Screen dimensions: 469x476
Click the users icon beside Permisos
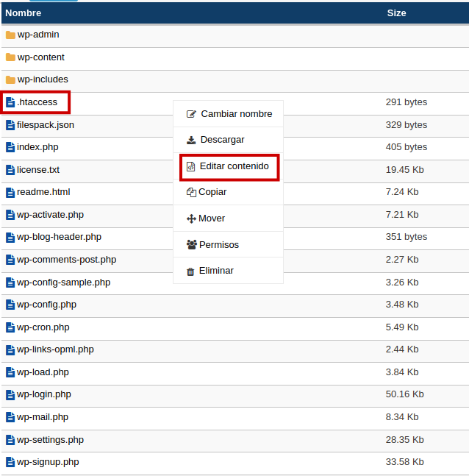pos(192,245)
